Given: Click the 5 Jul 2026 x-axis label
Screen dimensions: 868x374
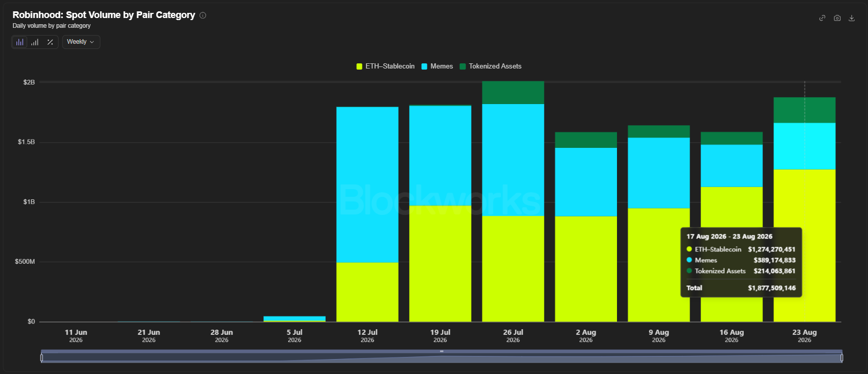Looking at the screenshot, I should pos(294,336).
